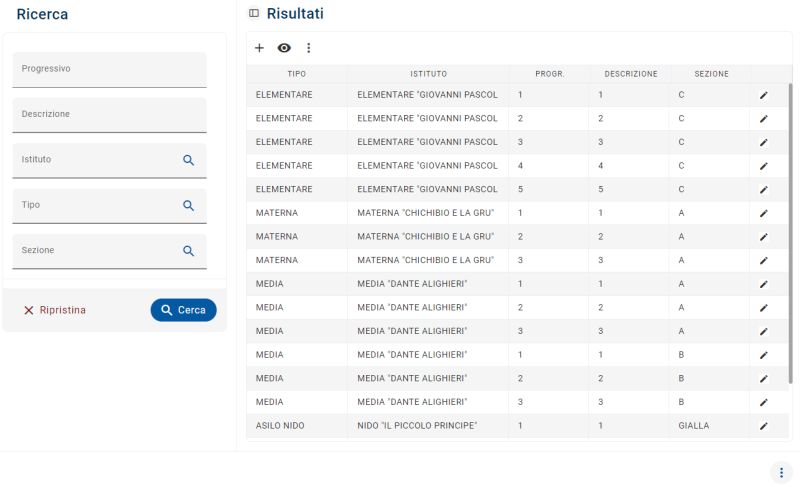Edit ELEMENTARE row with progressivo 4
This screenshot has height=487, width=800.
click(763, 166)
